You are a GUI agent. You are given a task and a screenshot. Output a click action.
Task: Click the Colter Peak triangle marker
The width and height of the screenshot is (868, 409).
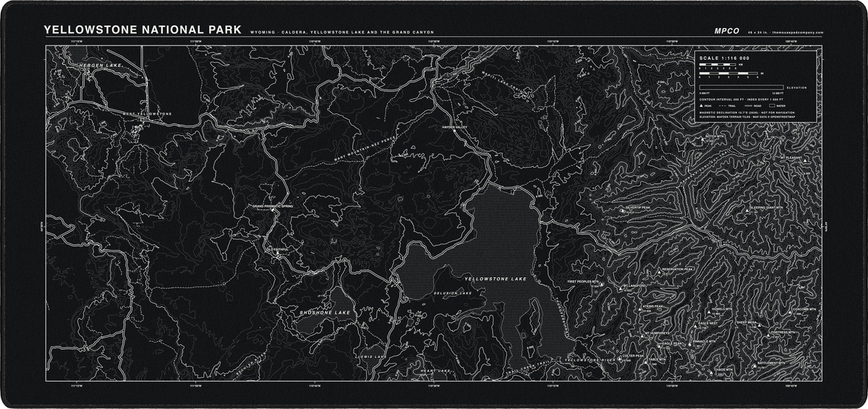pos(619,358)
